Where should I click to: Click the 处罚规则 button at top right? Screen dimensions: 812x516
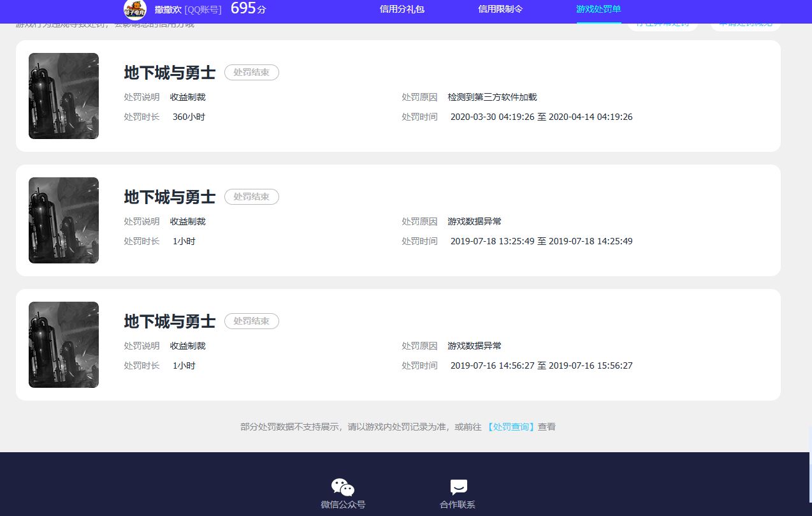pyautogui.click(x=745, y=22)
